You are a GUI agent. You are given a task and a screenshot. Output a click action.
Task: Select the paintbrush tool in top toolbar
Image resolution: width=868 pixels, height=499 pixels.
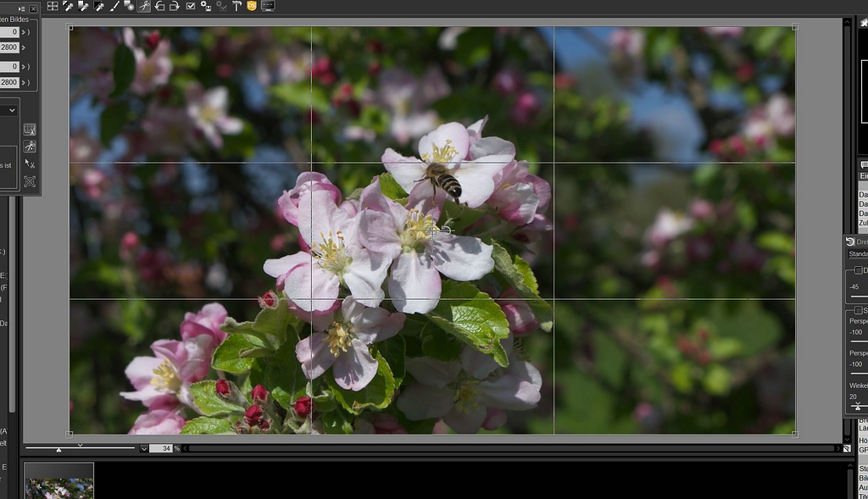114,6
